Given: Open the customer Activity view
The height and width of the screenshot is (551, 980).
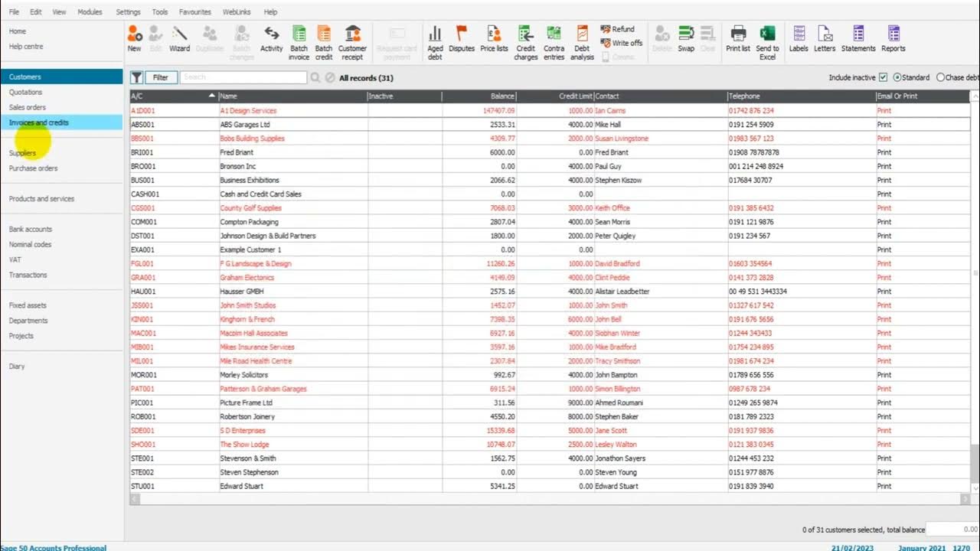Looking at the screenshot, I should (272, 39).
